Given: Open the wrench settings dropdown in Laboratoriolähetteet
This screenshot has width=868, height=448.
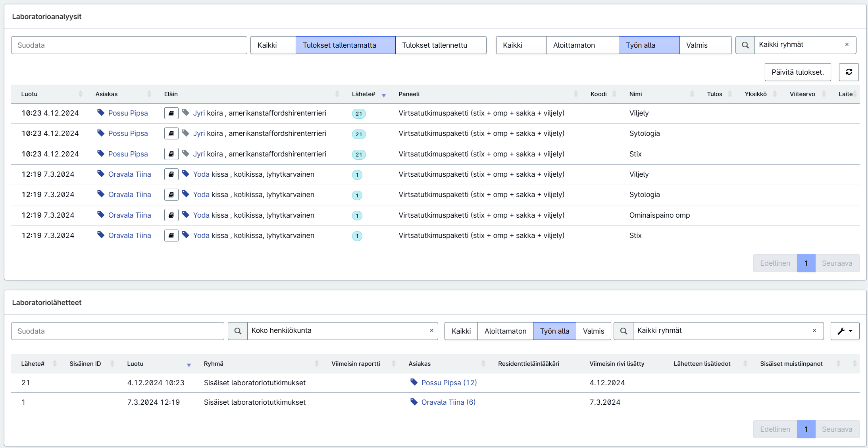Looking at the screenshot, I should point(845,331).
